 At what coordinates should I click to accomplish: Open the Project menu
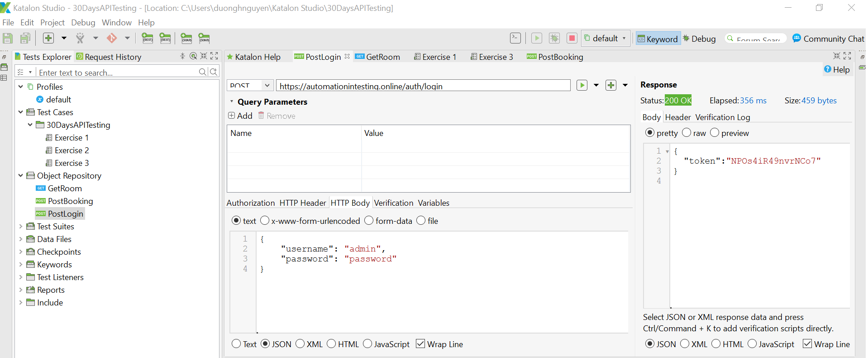point(52,22)
